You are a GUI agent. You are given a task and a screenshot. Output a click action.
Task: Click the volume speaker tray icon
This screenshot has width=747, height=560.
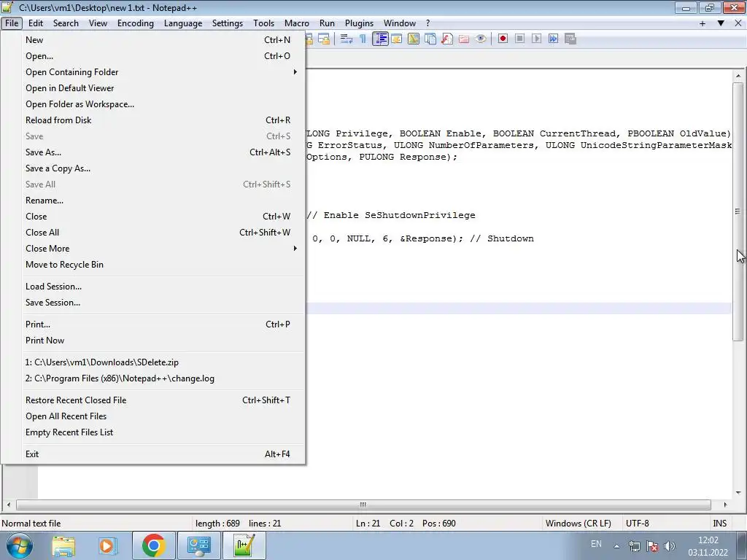coord(670,546)
